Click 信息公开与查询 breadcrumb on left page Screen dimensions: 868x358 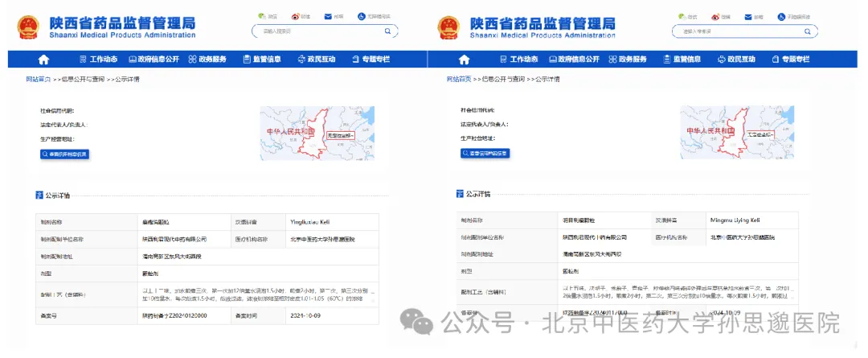point(83,80)
